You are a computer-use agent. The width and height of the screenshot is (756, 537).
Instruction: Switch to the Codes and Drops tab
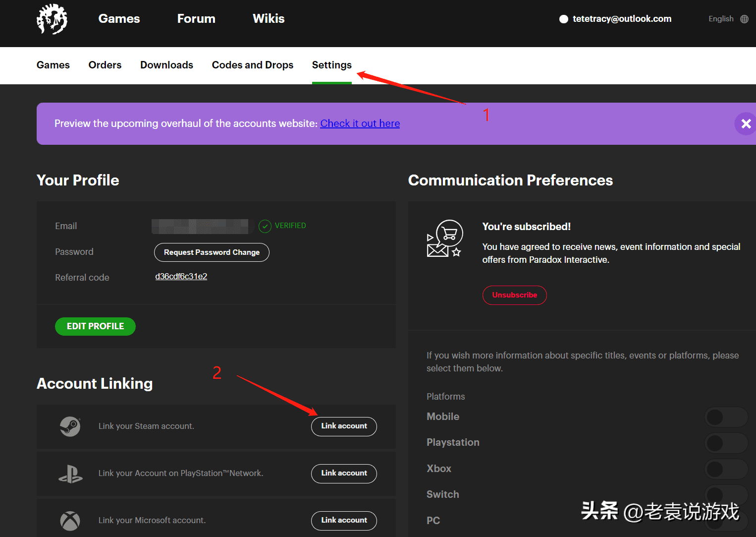coord(253,65)
